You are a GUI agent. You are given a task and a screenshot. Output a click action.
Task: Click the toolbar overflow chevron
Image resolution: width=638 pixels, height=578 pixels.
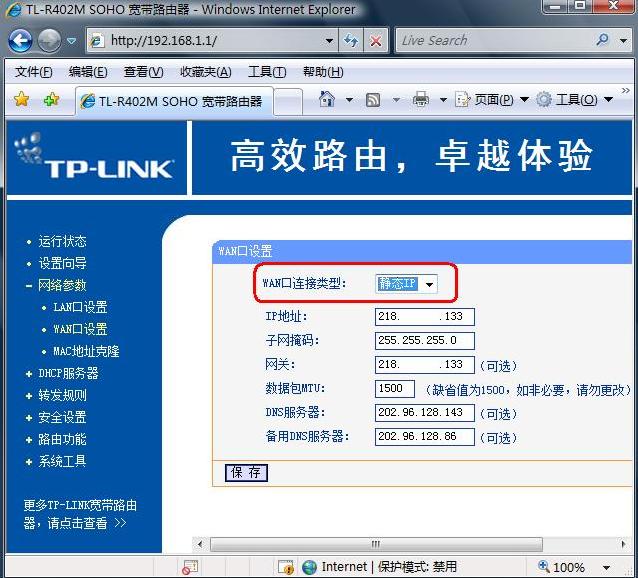tap(625, 90)
